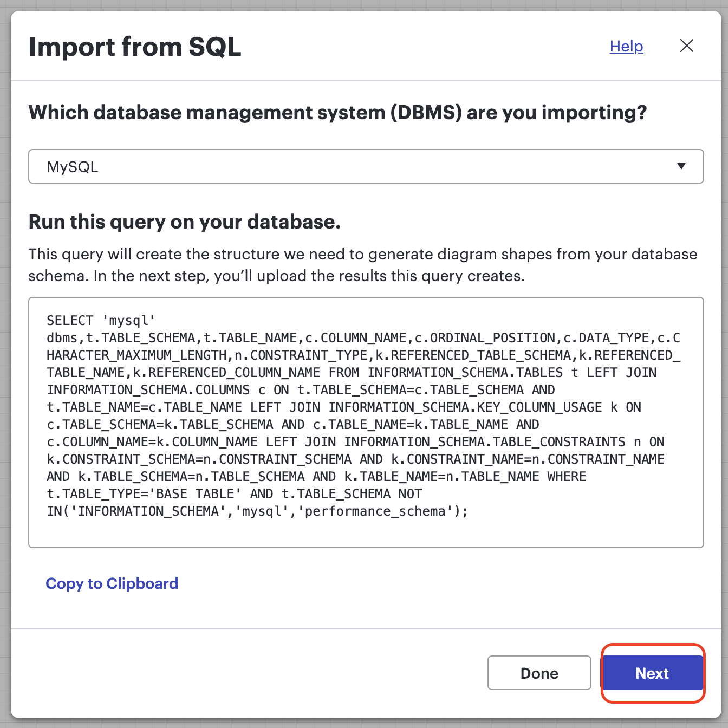Click the word WHERE in the query

(567, 477)
